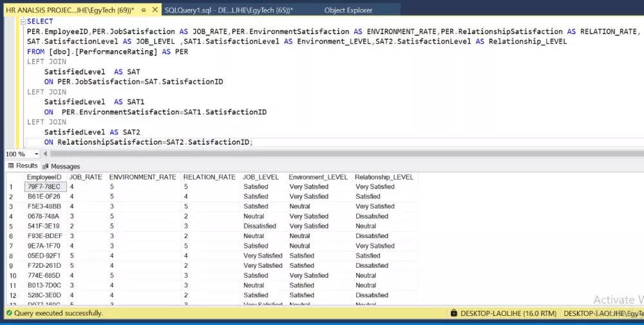644x325 pixels.
Task: Click the DESKTOP-LAOLJHE\EgyTe login status entry
Action: (603, 313)
